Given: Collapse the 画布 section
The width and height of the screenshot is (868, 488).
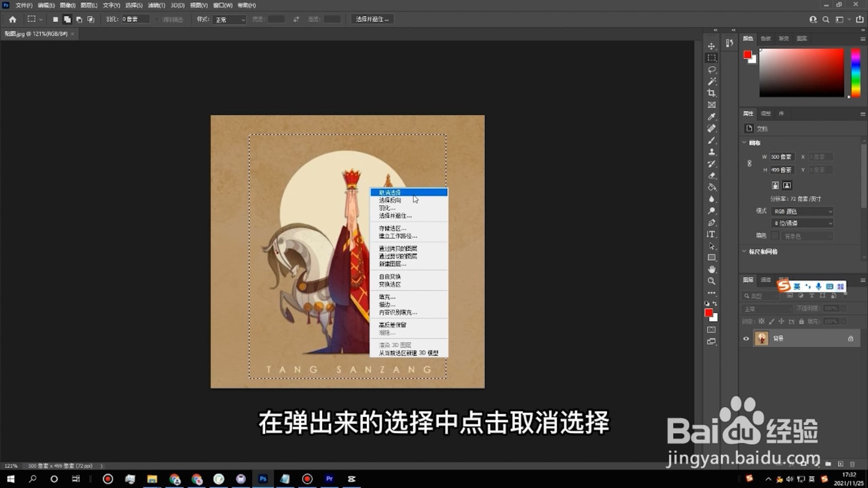Looking at the screenshot, I should (744, 143).
